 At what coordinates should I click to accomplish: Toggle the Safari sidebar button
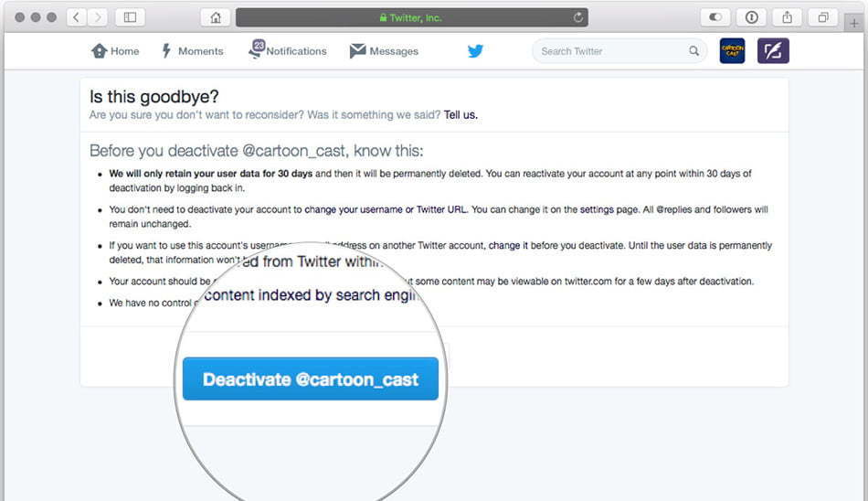[x=130, y=17]
